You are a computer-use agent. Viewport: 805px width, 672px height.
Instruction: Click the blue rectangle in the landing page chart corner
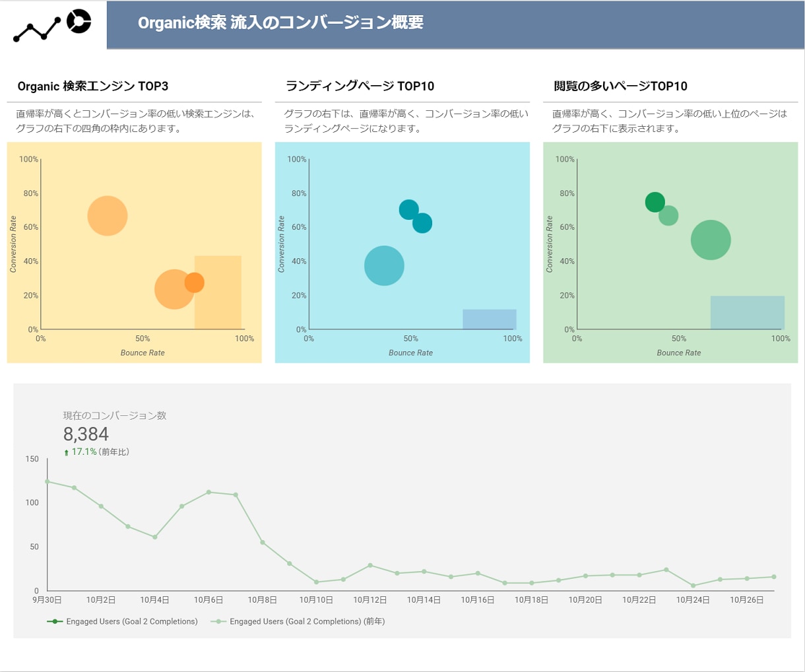(x=490, y=319)
